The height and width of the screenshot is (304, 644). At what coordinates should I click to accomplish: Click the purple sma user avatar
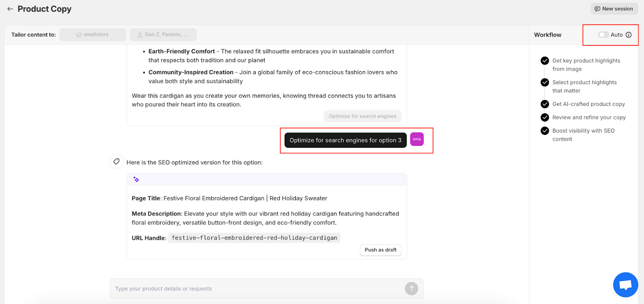(417, 139)
